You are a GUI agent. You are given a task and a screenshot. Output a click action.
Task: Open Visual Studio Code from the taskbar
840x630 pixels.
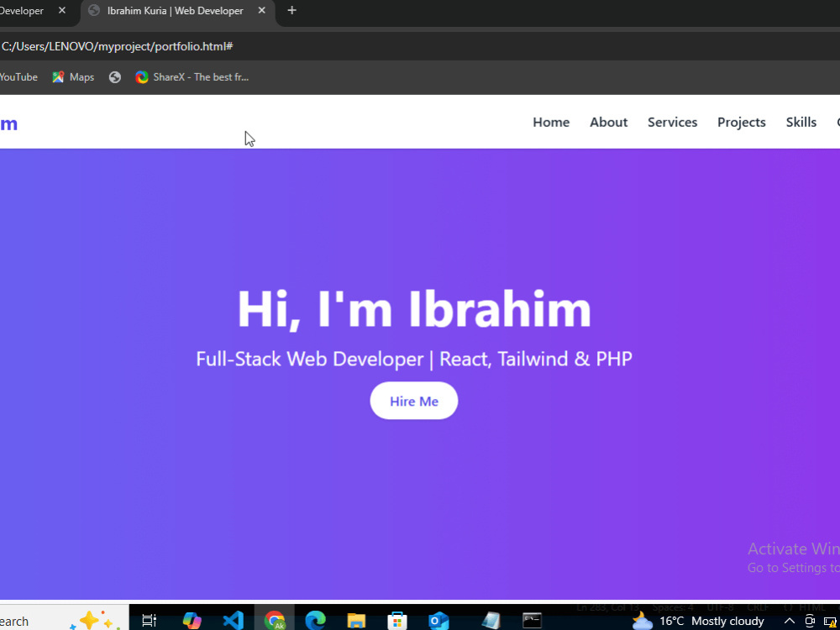tap(233, 621)
